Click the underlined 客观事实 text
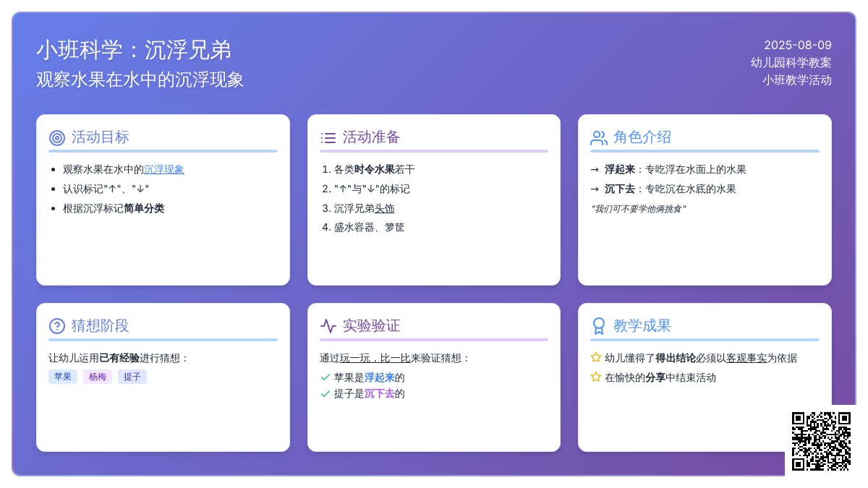868x488 pixels. (746, 358)
